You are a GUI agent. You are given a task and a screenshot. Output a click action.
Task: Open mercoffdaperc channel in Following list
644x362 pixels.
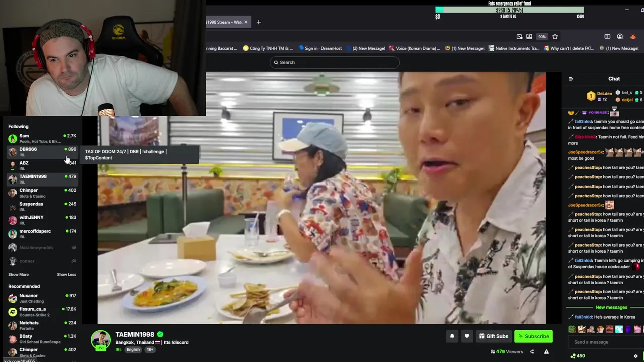[x=42, y=234]
